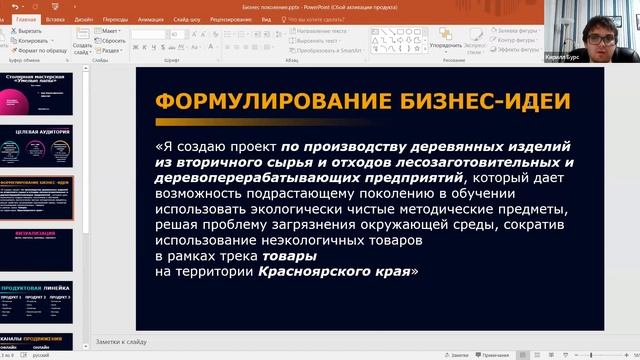Screen dimensions: 640x360
Task: Toggle Underline (Ч) formatting
Action: (x=154, y=47)
